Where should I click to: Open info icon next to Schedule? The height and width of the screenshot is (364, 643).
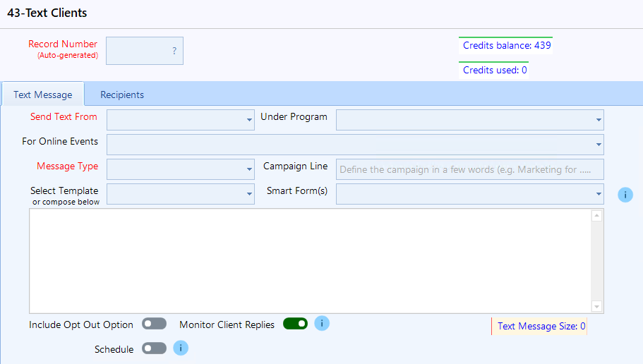coord(181,348)
